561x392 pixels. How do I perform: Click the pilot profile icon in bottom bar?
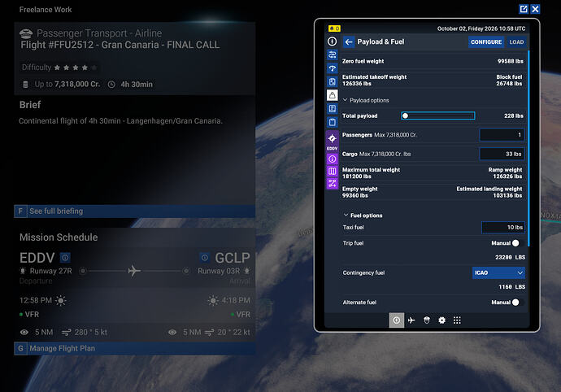427,320
